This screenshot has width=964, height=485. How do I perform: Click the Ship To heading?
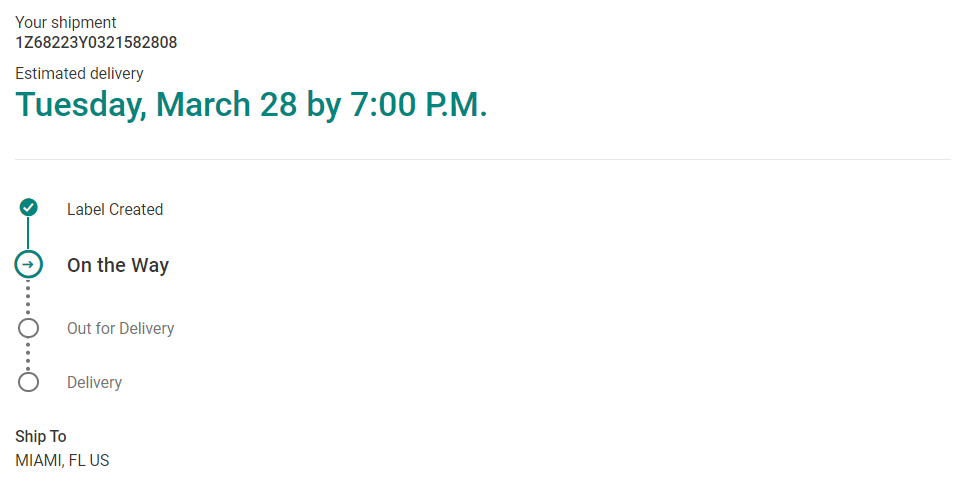click(41, 437)
